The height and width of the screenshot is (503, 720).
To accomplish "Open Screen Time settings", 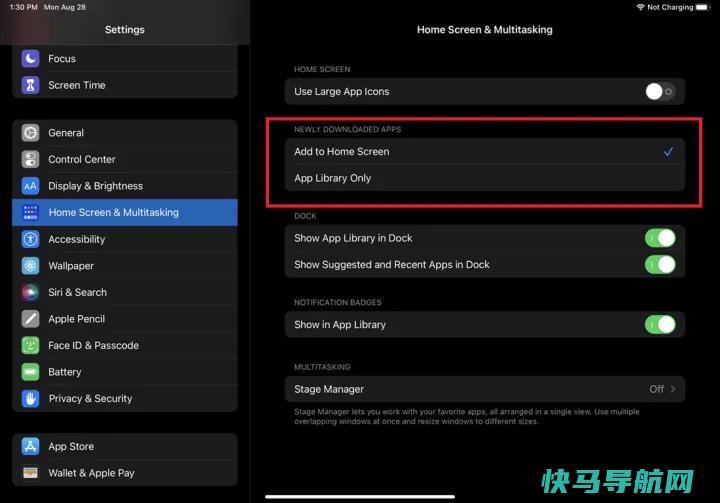I will 125,85.
